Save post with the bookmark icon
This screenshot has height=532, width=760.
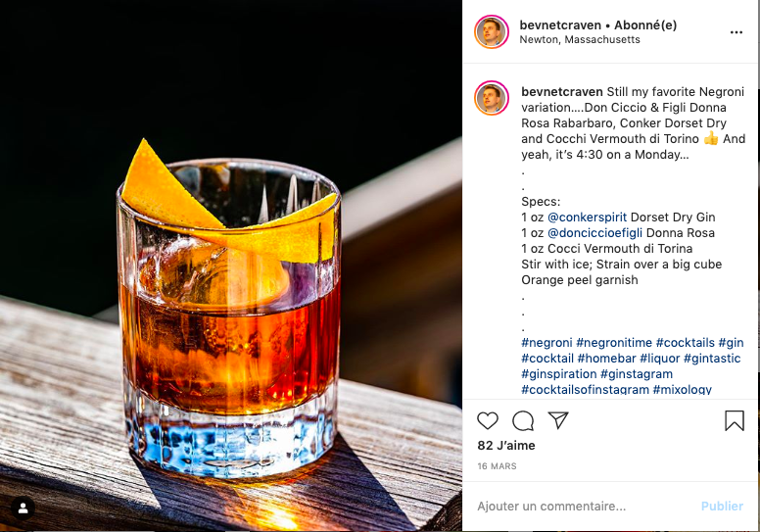point(735,420)
